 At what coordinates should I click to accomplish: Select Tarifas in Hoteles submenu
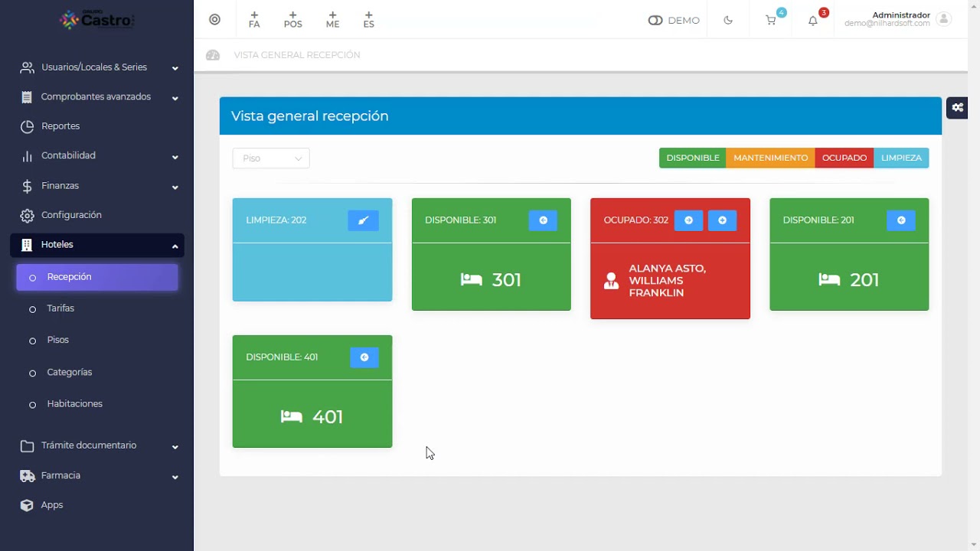click(x=97, y=308)
